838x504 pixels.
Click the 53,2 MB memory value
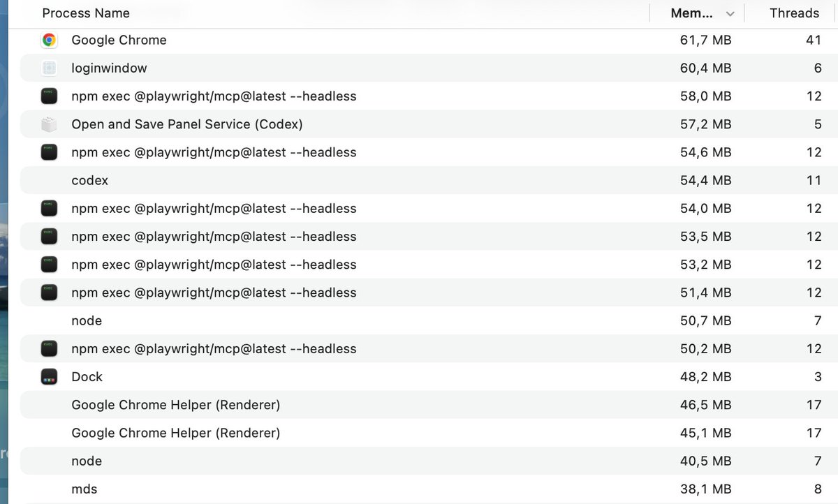coord(706,265)
